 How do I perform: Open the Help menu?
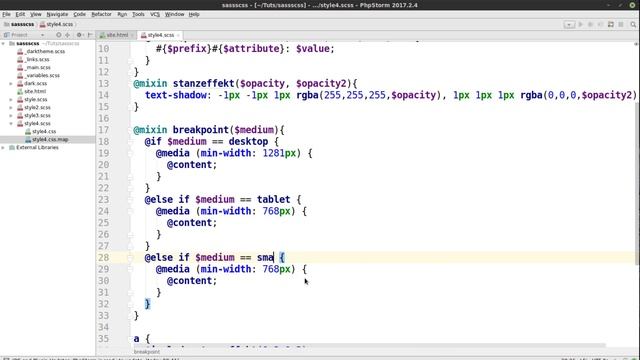(194, 14)
